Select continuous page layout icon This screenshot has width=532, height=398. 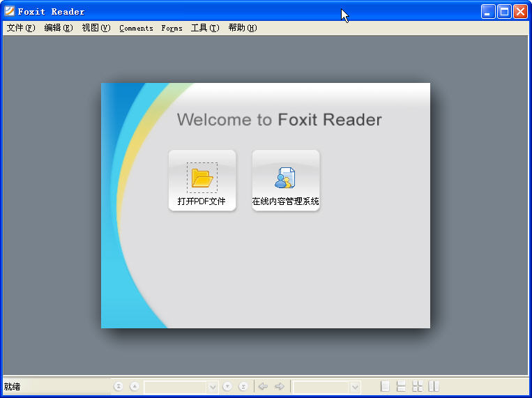(x=401, y=386)
